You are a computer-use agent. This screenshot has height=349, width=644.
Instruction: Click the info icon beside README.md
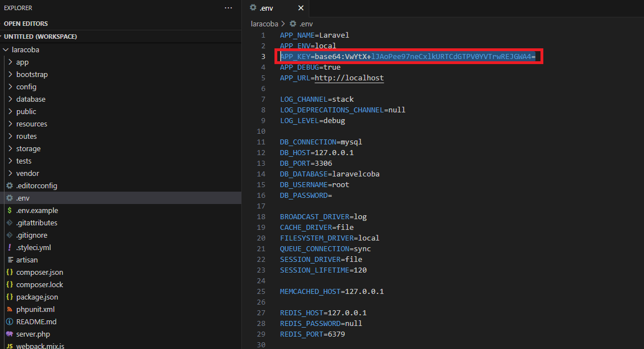10,321
